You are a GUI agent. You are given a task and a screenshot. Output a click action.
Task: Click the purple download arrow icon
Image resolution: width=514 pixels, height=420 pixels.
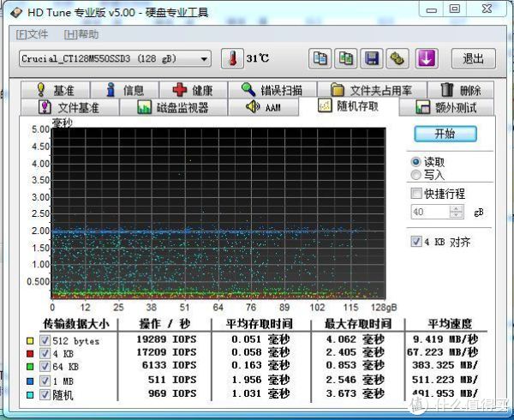coord(427,58)
